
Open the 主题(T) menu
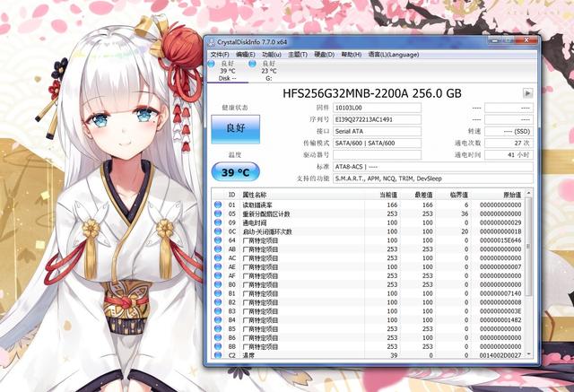click(298, 55)
